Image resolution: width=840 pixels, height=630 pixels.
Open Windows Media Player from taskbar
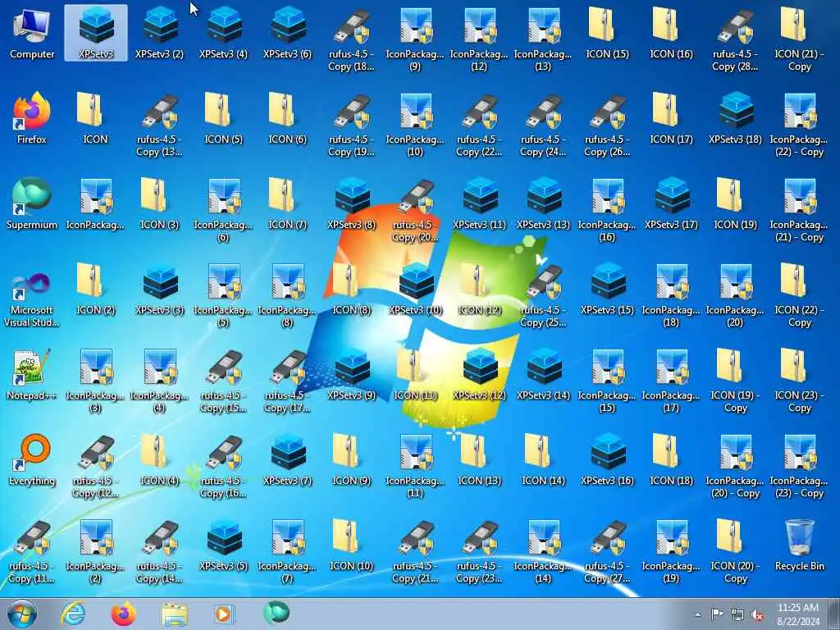(x=223, y=614)
